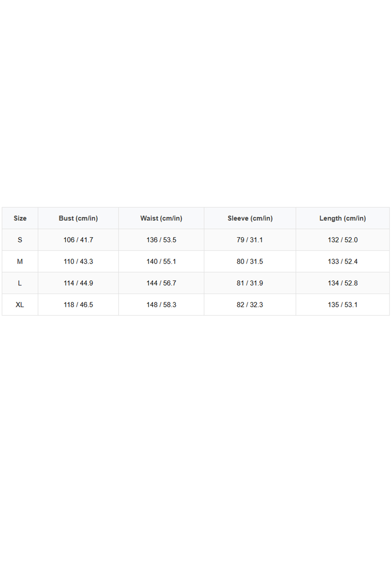Click the Size column header

coord(20,218)
